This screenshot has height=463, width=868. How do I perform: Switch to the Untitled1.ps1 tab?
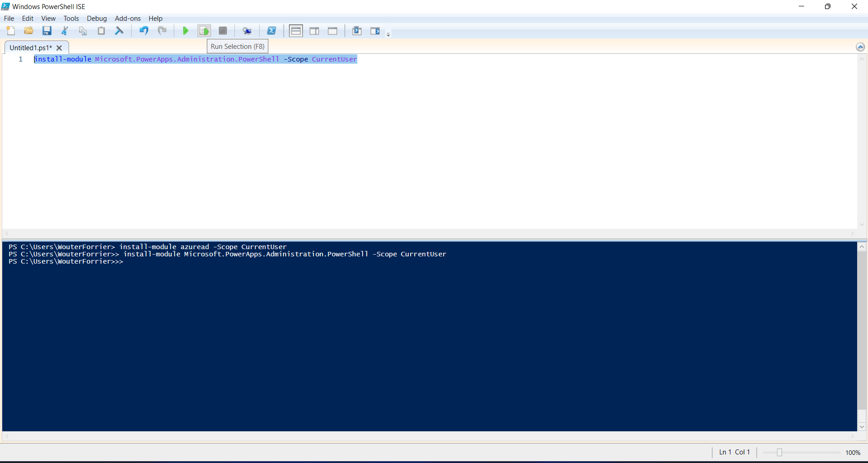30,47
